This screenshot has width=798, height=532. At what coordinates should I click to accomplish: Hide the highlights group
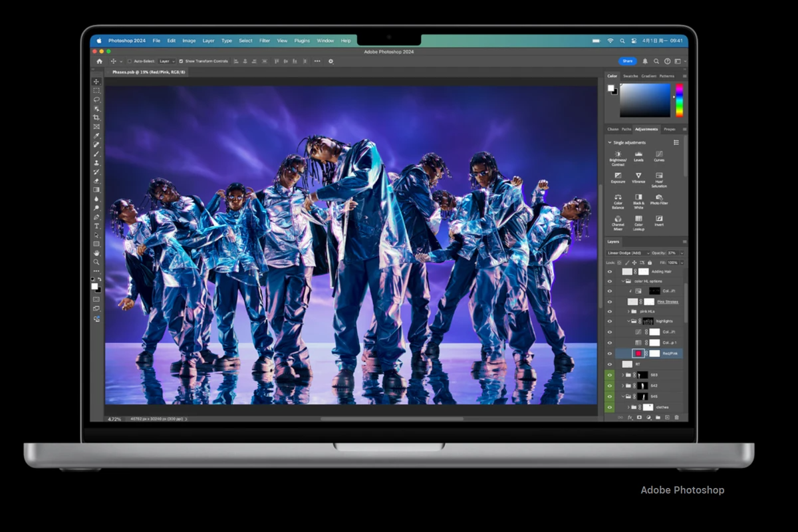[x=610, y=321]
